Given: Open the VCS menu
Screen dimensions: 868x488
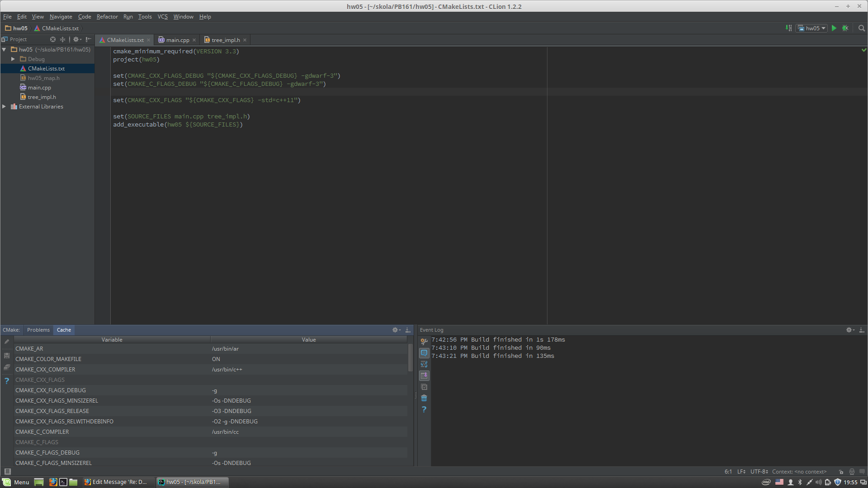Looking at the screenshot, I should pos(162,17).
